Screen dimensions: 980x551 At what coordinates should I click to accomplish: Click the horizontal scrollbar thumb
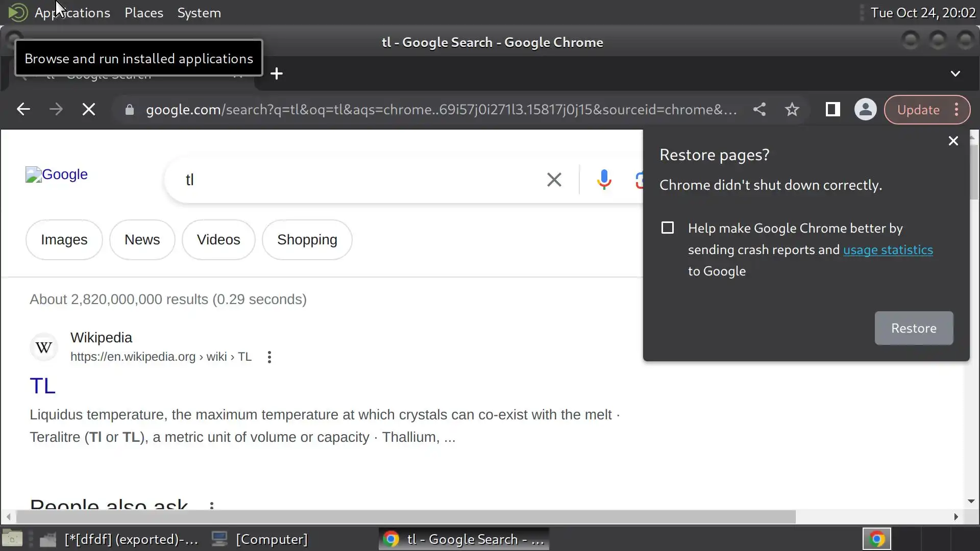click(x=406, y=517)
